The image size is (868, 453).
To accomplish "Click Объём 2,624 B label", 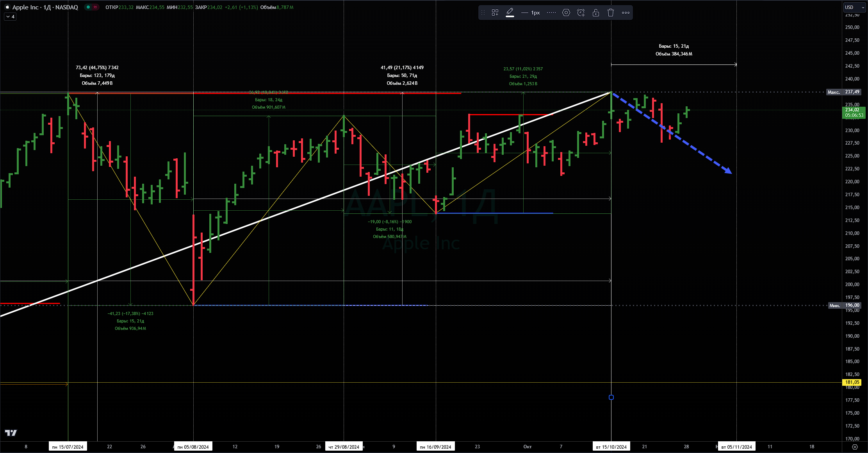I will point(402,83).
